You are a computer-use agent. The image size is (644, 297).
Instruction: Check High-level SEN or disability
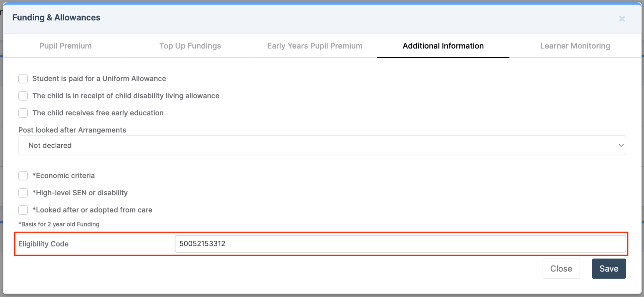[x=23, y=193]
